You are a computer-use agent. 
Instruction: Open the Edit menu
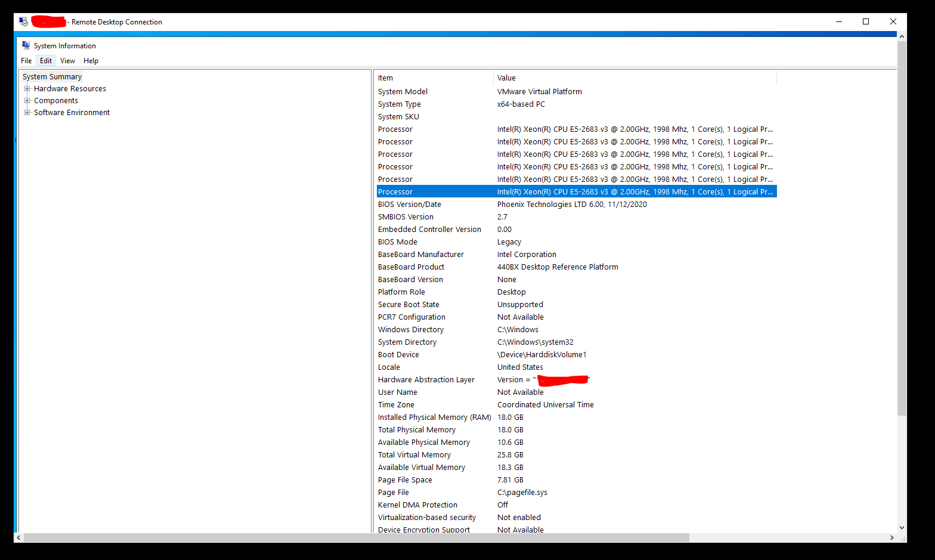coord(46,61)
